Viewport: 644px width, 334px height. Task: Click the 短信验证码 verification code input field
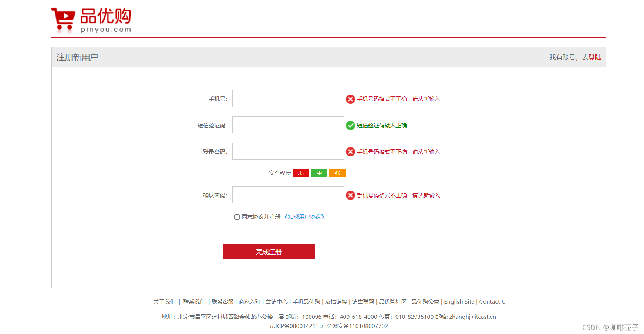(x=288, y=125)
